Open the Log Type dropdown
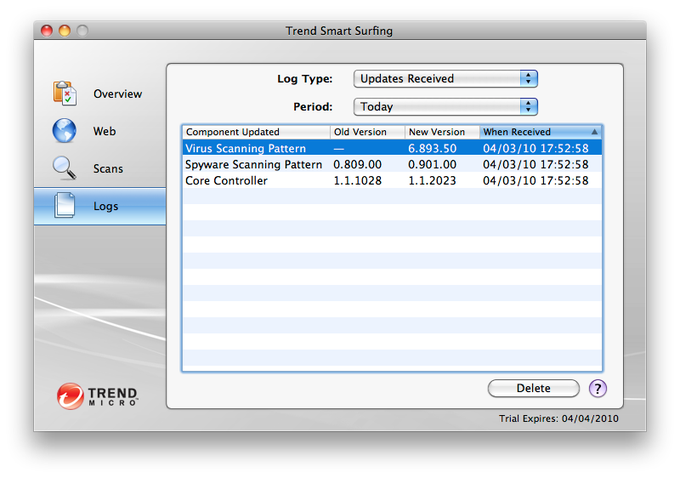 coord(445,79)
